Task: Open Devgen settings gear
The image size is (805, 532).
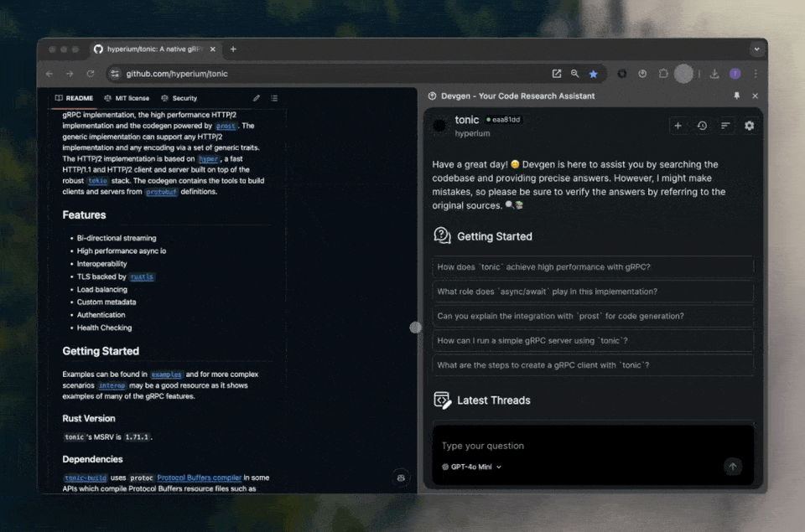Action: click(749, 126)
